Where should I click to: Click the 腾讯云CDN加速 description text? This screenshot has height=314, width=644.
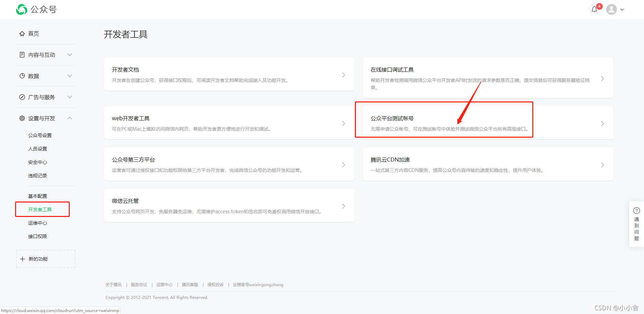click(458, 170)
